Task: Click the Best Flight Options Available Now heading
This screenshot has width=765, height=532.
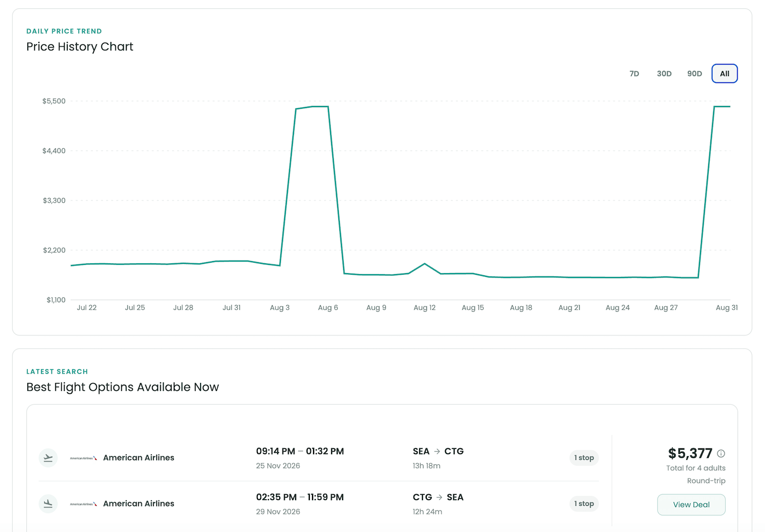Action: pyautogui.click(x=122, y=387)
